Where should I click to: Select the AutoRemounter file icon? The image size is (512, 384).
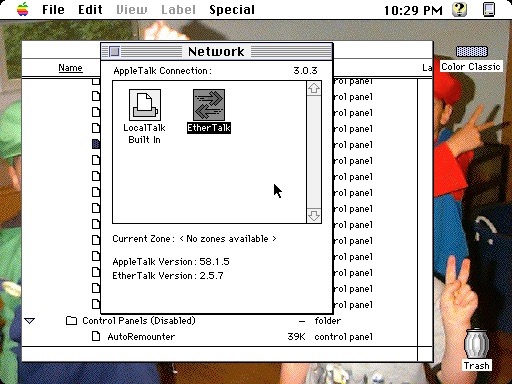96,336
